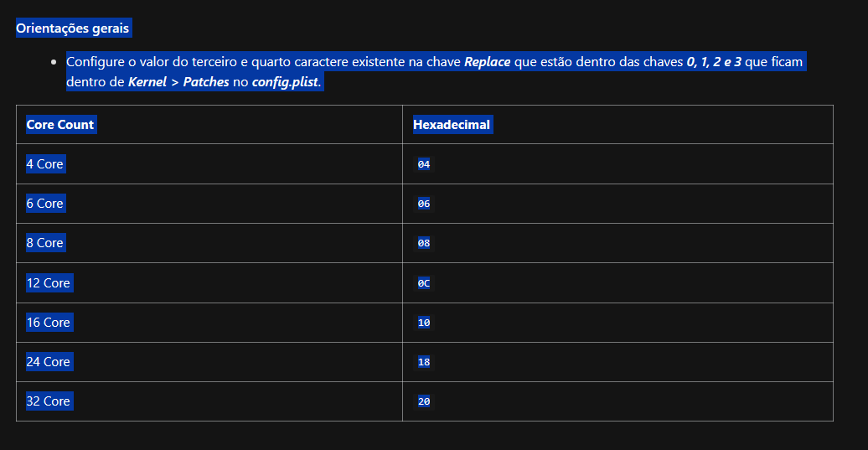868x450 pixels.
Task: Click the hexadecimal value "20"
Action: click(424, 401)
